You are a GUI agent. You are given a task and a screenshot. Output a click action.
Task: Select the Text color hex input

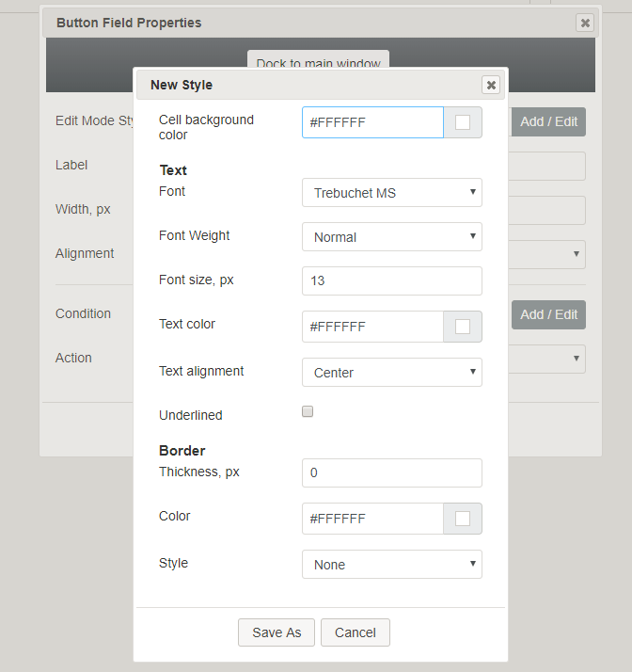[372, 327]
